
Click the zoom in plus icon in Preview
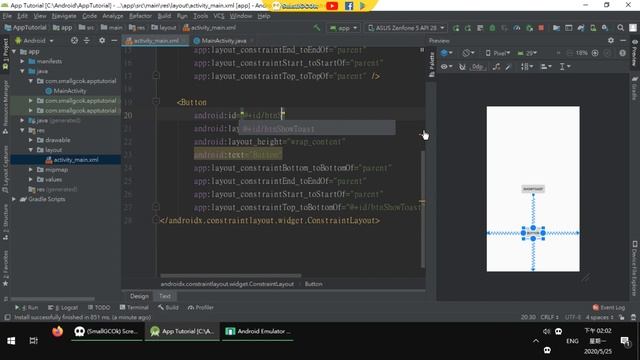coord(595,53)
